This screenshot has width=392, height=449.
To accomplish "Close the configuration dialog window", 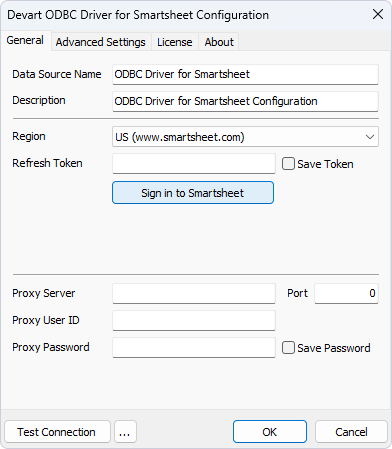I will pos(378,14).
